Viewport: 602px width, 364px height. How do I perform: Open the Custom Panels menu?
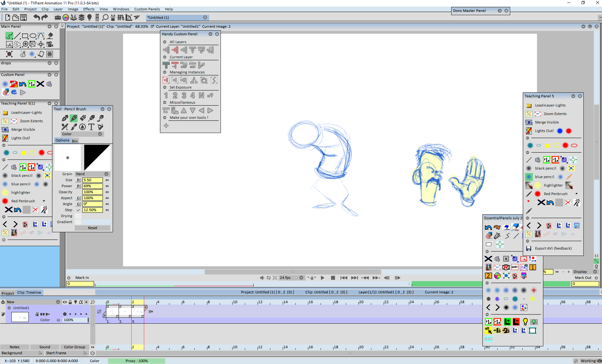pyautogui.click(x=147, y=9)
